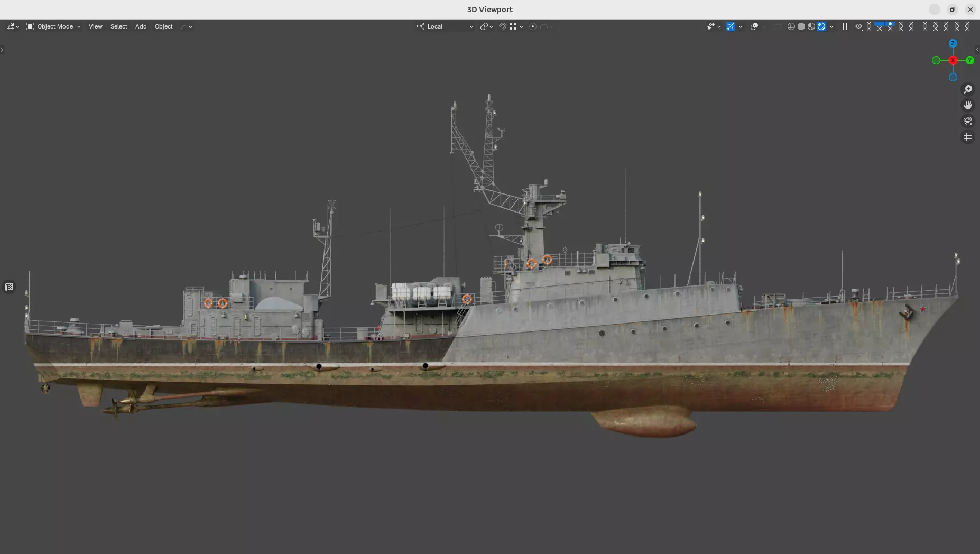Screen dimensions: 980x554
Task: Open the shading options dropdown
Action: (x=831, y=26)
